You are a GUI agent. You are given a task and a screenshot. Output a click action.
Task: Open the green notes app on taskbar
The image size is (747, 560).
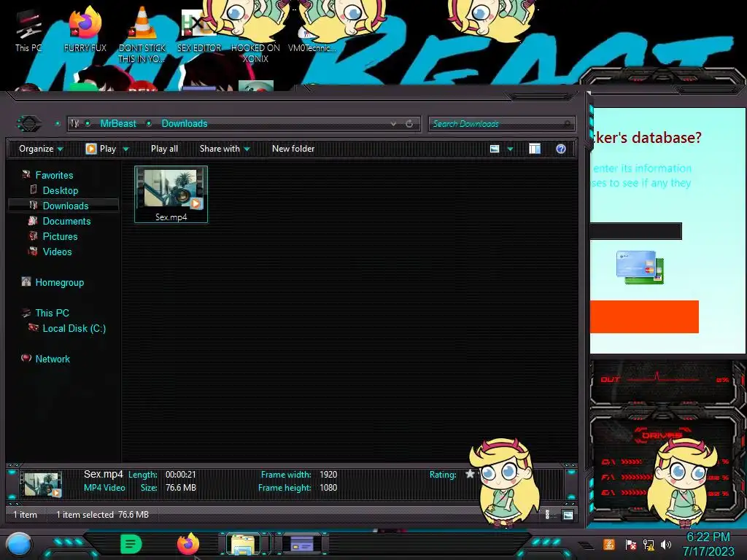tap(131, 544)
